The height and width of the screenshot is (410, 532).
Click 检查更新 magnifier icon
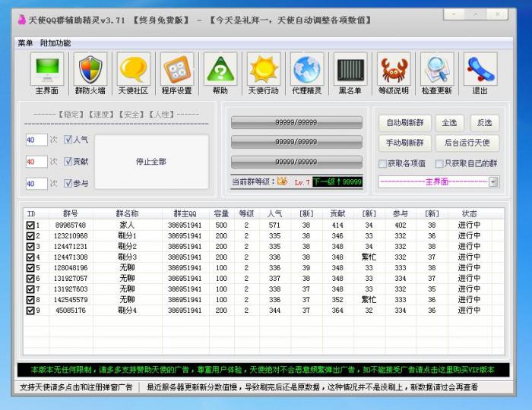click(437, 69)
